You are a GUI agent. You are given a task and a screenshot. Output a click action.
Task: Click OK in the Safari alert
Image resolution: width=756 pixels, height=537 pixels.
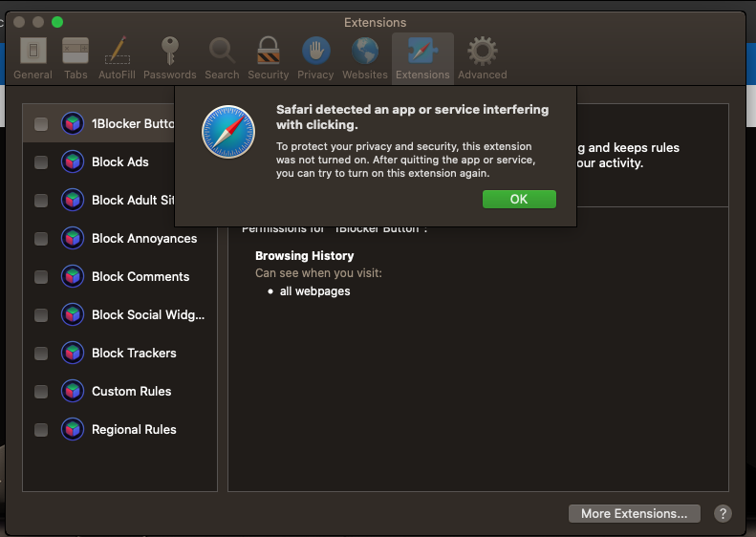519,199
